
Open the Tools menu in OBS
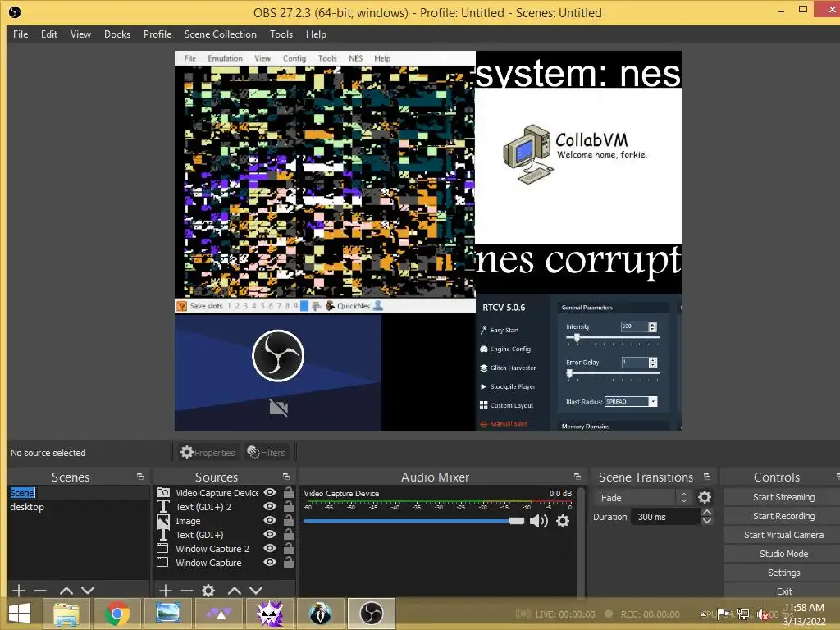[x=281, y=34]
